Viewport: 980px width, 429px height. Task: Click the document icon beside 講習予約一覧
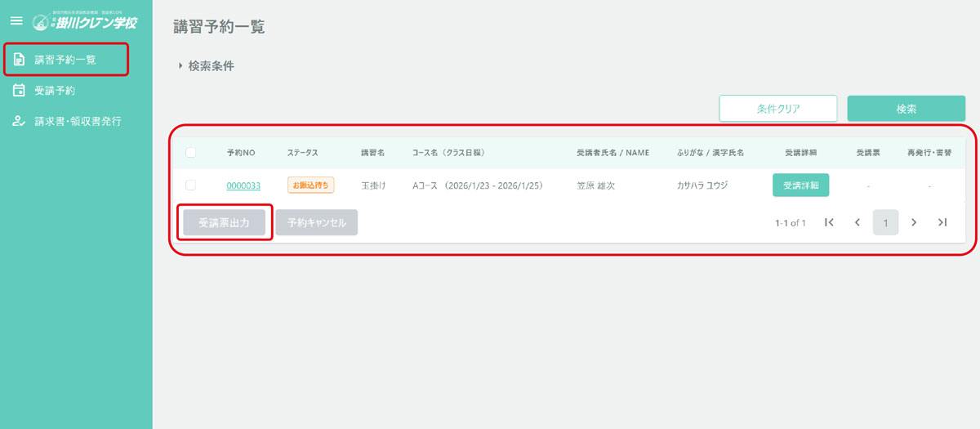(20, 60)
